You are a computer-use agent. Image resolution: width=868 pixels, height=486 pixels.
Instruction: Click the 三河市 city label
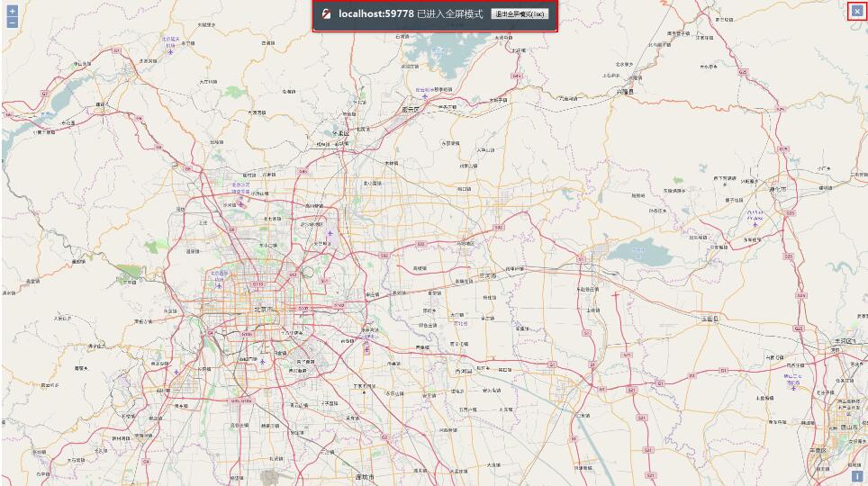pos(488,275)
